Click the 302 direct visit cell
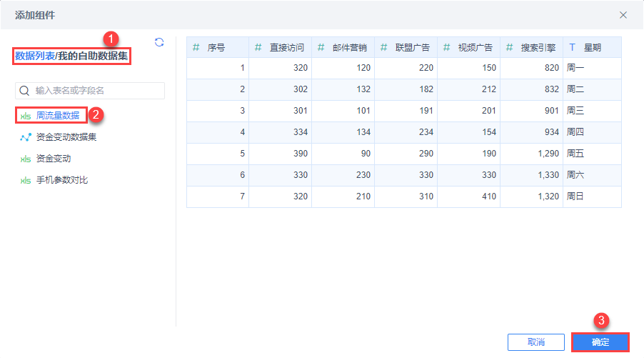 tap(281, 89)
